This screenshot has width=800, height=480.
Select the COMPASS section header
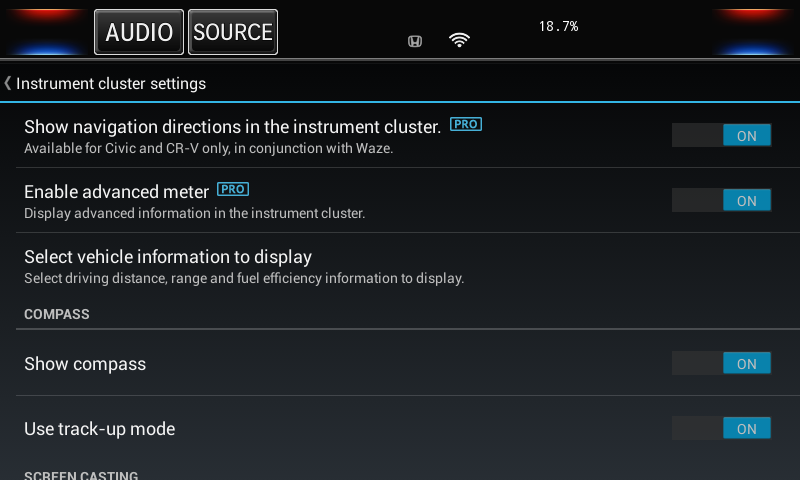coord(57,314)
